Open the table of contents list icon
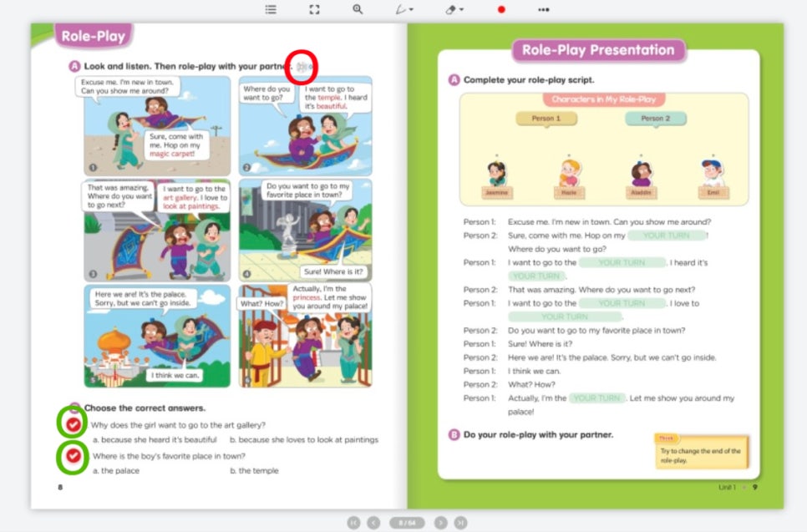 (x=271, y=9)
